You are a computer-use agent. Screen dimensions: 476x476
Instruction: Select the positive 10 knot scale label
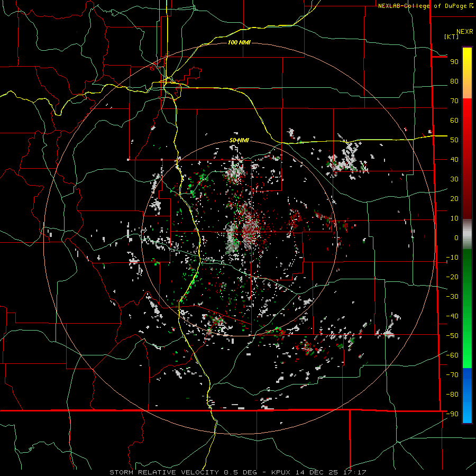454,218
